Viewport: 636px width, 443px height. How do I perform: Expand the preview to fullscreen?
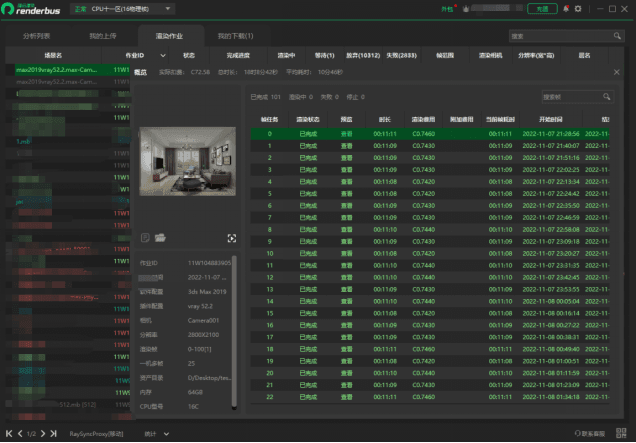click(232, 237)
